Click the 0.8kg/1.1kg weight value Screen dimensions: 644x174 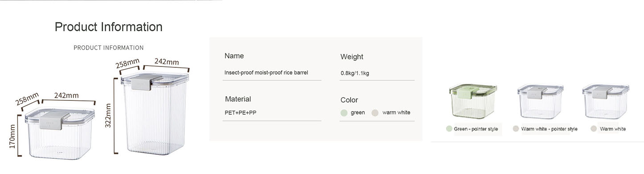click(355, 73)
